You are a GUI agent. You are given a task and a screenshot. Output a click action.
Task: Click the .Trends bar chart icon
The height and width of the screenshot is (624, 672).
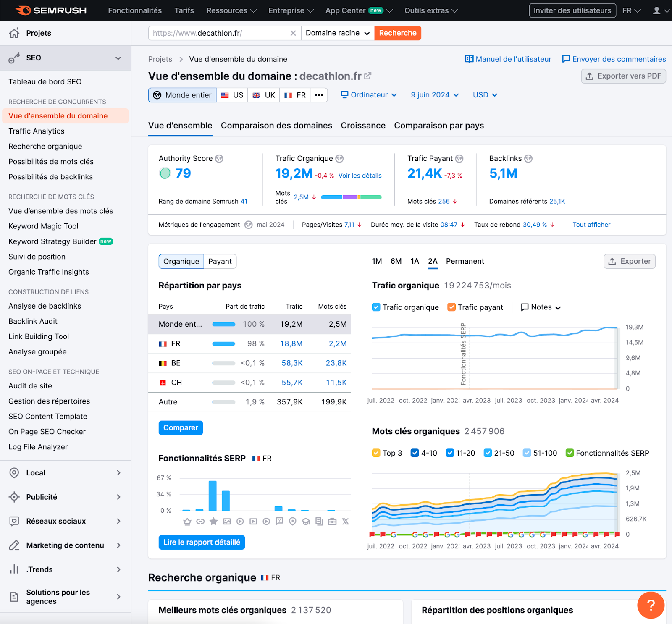[x=14, y=569]
